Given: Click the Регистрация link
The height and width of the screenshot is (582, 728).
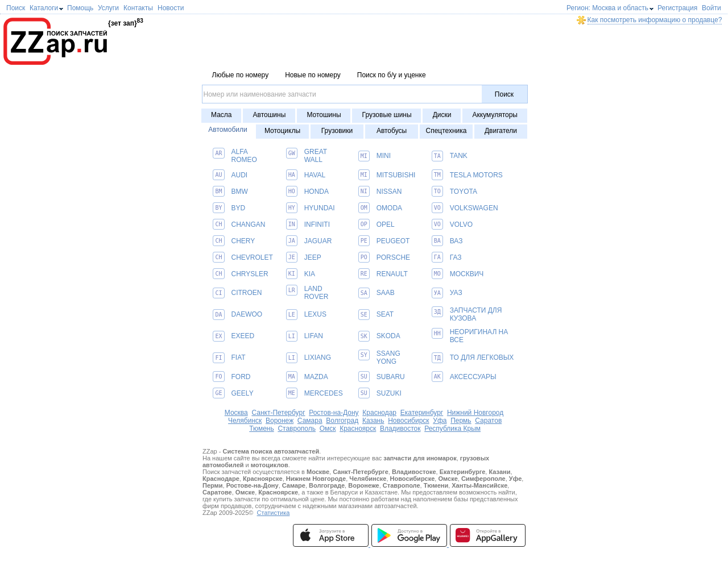Looking at the screenshot, I should (677, 8).
